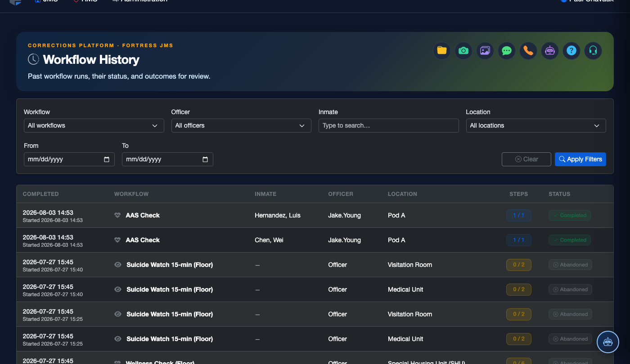
Task: Open the purple robot assistant header icon
Action: coord(550,50)
